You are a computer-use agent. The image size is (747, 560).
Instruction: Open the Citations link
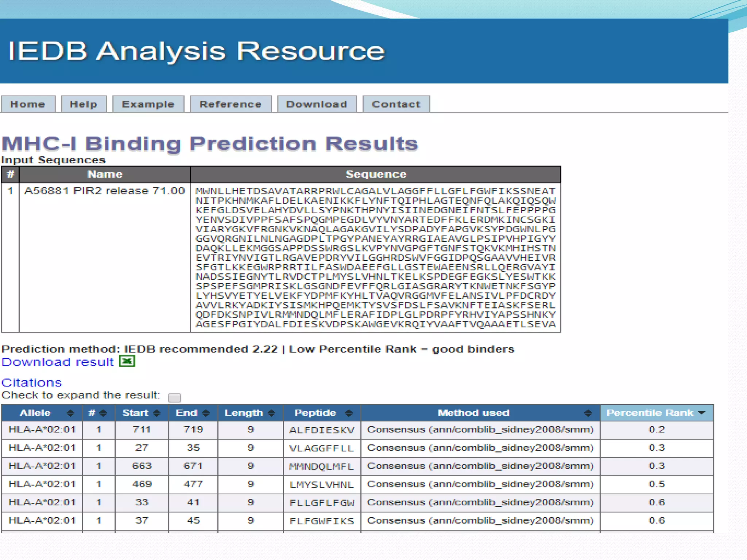pyautogui.click(x=32, y=382)
